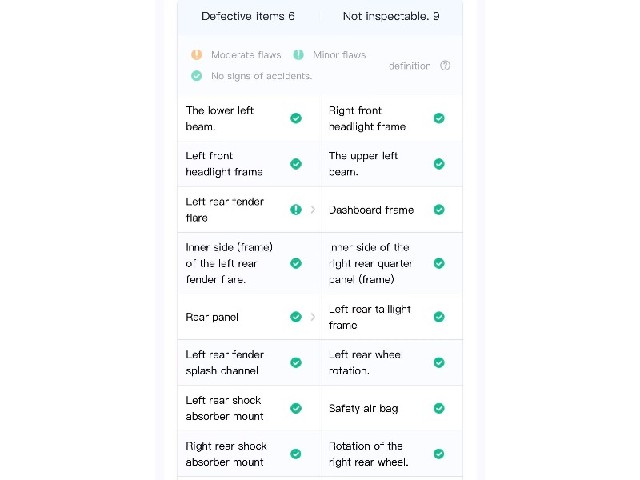Click the Left rear fender flare minor flaw icon
The image size is (640, 480).
coord(296,210)
